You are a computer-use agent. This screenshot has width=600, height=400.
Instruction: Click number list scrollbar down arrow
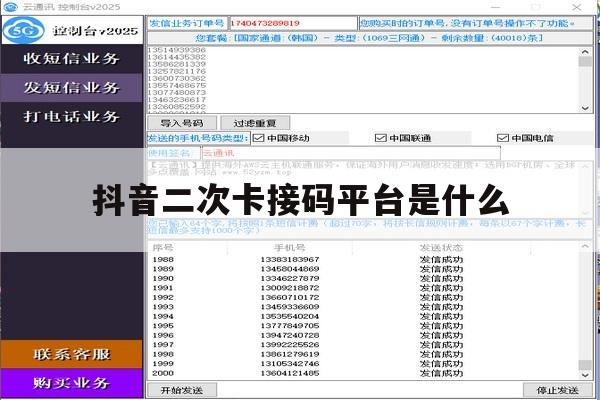pos(585,108)
